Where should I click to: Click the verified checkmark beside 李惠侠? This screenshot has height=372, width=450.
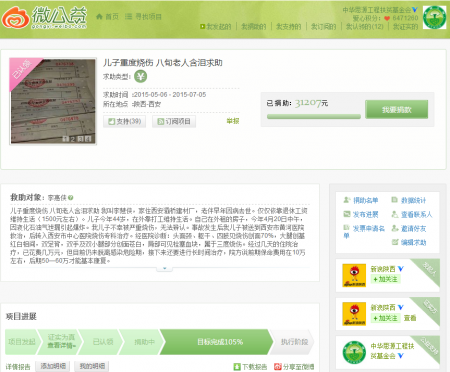[x=70, y=198]
